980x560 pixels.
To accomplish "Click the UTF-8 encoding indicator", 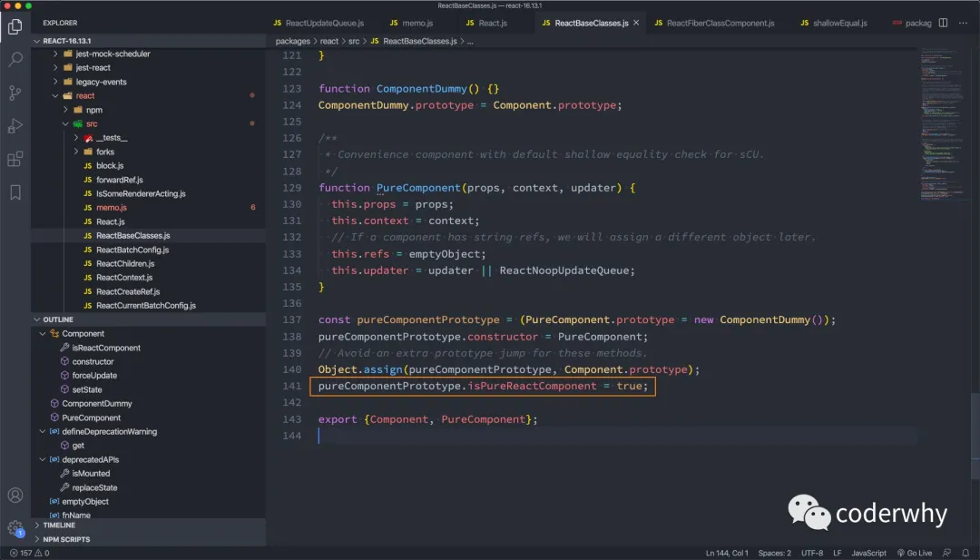I will 812,553.
